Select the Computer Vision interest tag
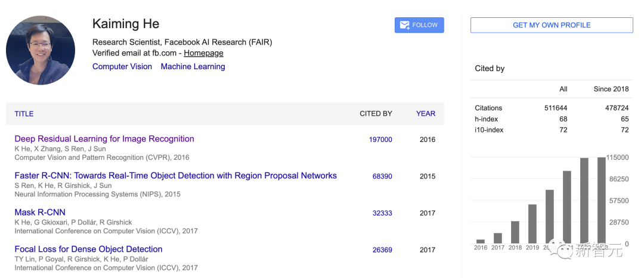The height and width of the screenshot is (278, 644). [122, 67]
